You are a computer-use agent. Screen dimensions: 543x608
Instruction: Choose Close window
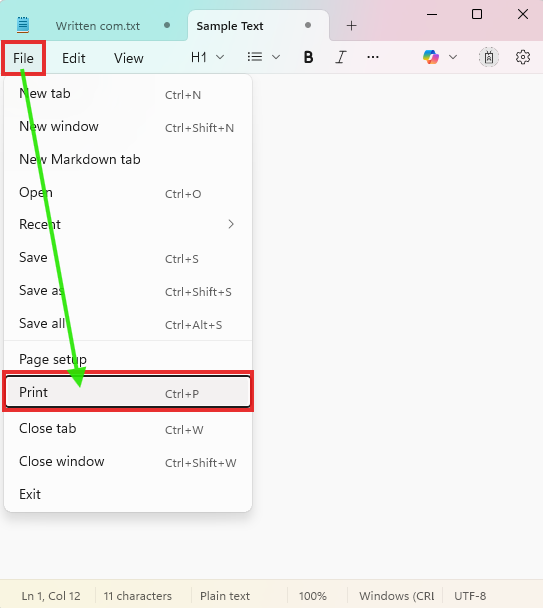pos(128,462)
